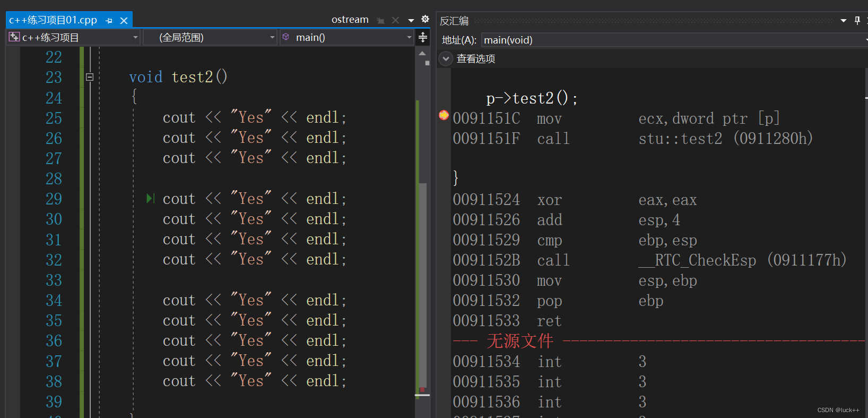Viewport: 868px width, 418px height.
Task: Click address 00911535 in disassembly
Action: (486, 382)
